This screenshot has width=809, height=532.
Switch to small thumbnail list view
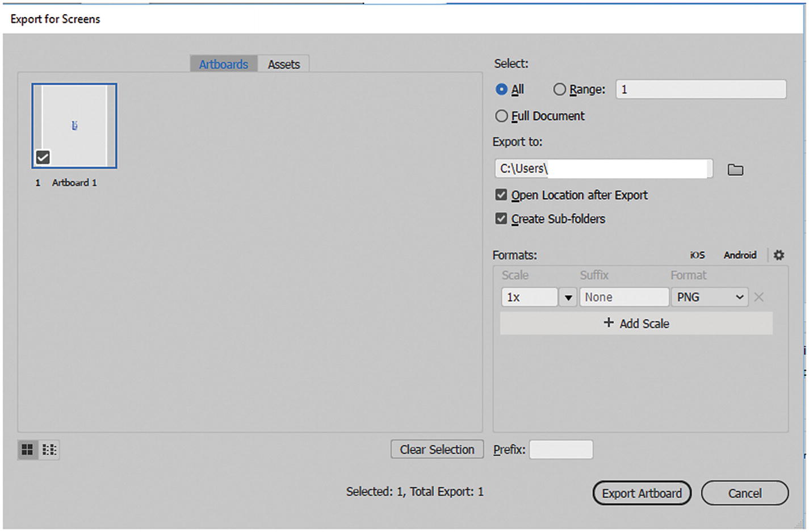[x=49, y=450]
